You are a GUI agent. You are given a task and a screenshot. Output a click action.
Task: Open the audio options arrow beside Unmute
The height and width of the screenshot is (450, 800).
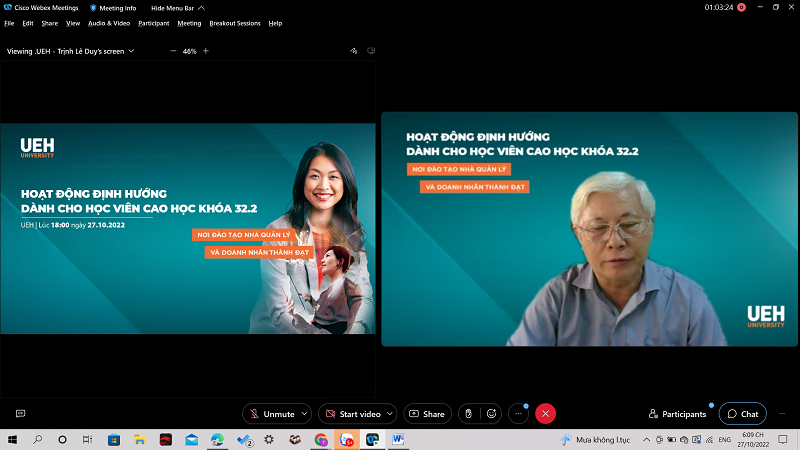pos(305,414)
